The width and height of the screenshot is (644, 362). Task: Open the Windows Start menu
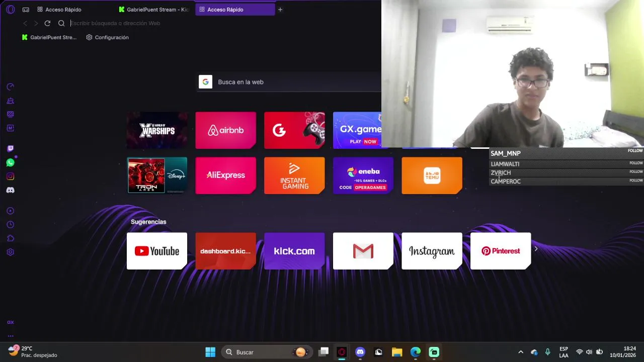pos(210,352)
